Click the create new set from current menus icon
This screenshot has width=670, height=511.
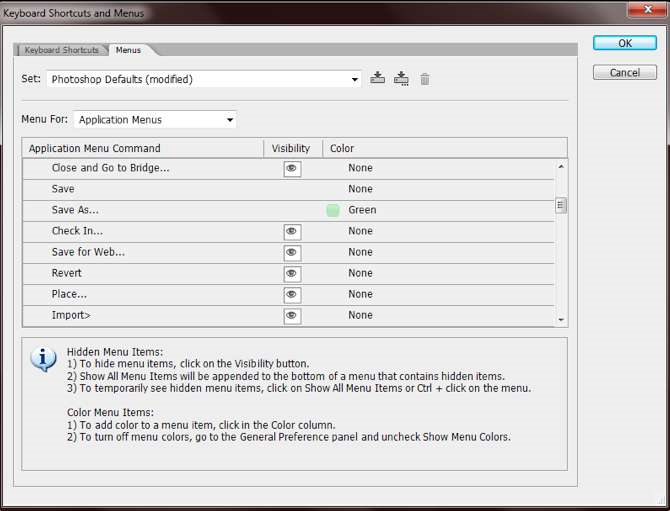(x=401, y=79)
